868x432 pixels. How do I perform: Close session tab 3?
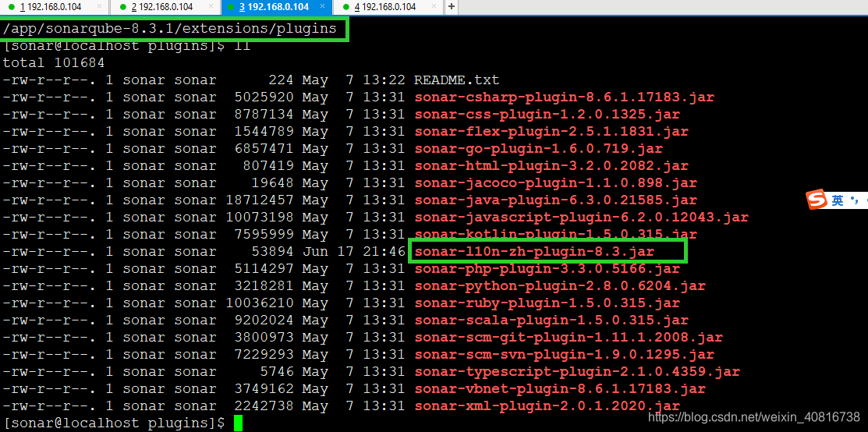click(323, 7)
